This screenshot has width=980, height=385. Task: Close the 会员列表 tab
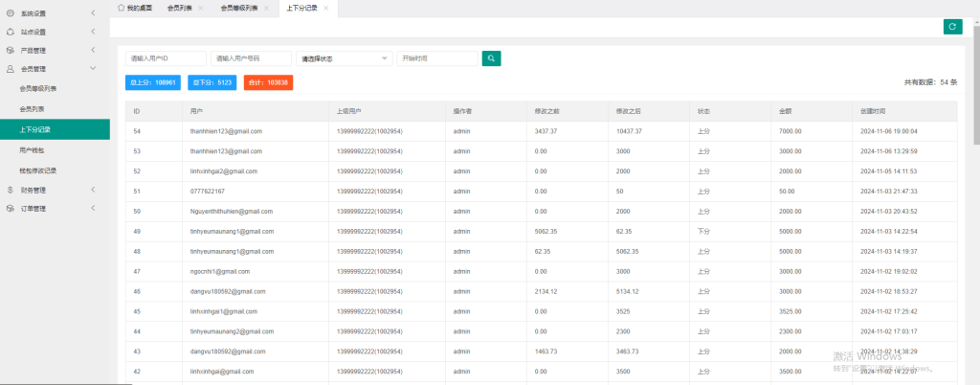(200, 8)
